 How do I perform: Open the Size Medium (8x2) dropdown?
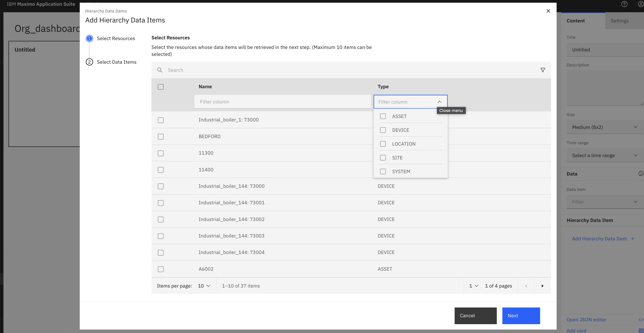[605, 127]
